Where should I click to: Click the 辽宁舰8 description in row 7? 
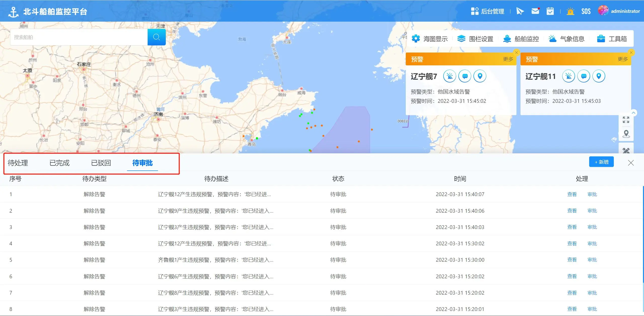(216, 293)
